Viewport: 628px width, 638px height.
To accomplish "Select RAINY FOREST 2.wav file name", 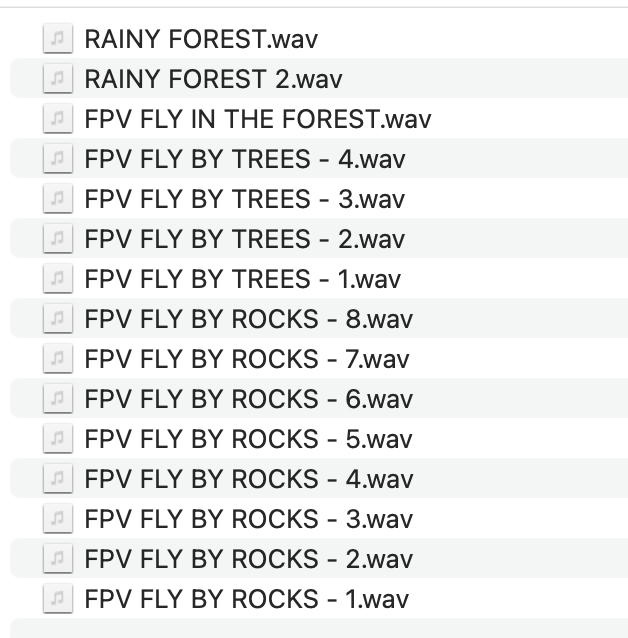I will (x=213, y=79).
